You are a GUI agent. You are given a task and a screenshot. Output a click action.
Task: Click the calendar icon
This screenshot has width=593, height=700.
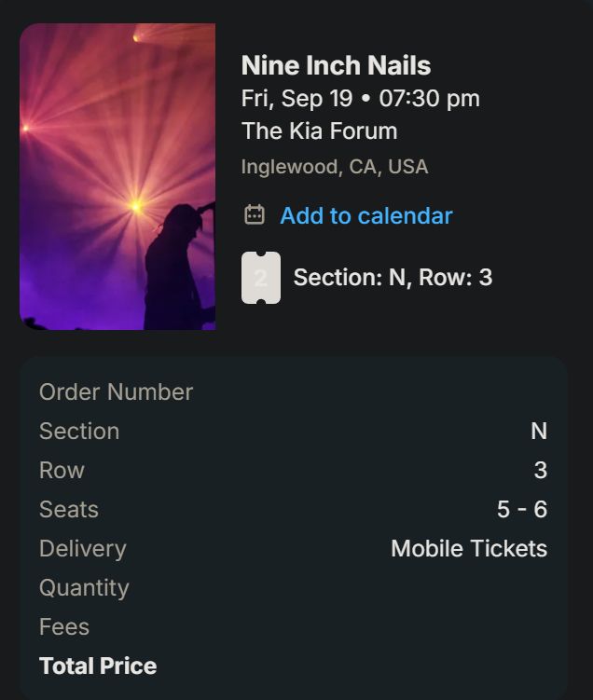pyautogui.click(x=255, y=215)
